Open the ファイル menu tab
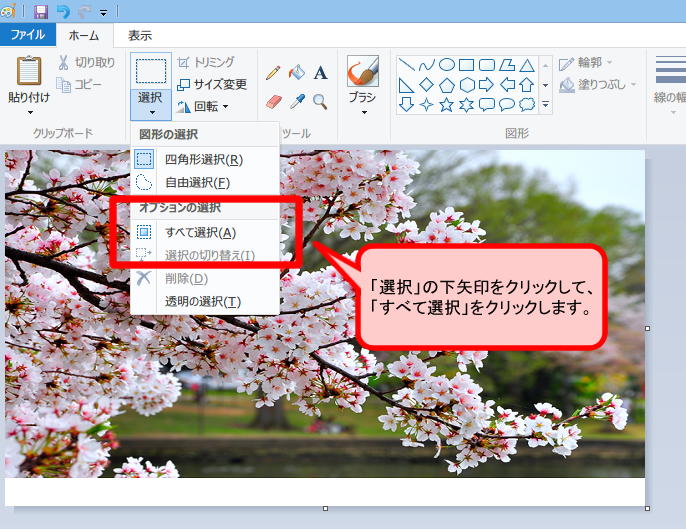 coord(28,35)
